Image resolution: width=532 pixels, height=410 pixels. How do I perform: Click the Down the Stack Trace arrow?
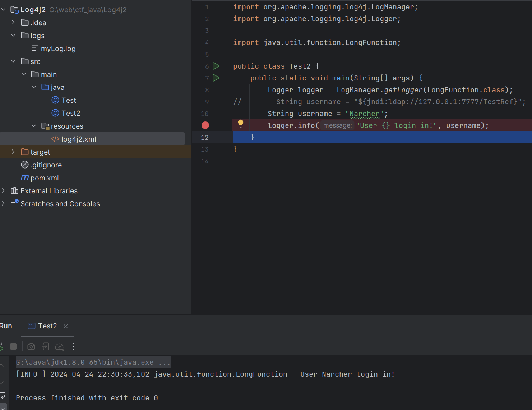point(2,381)
